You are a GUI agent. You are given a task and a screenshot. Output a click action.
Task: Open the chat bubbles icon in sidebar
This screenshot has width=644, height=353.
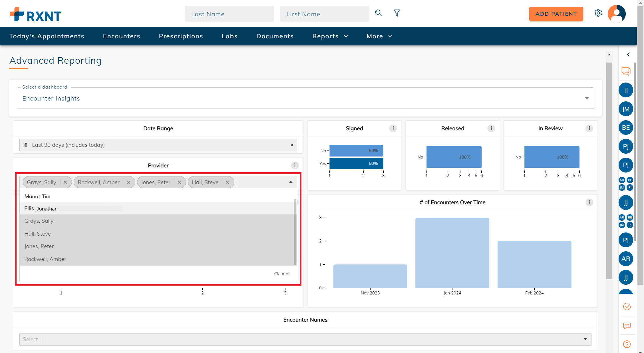point(626,71)
